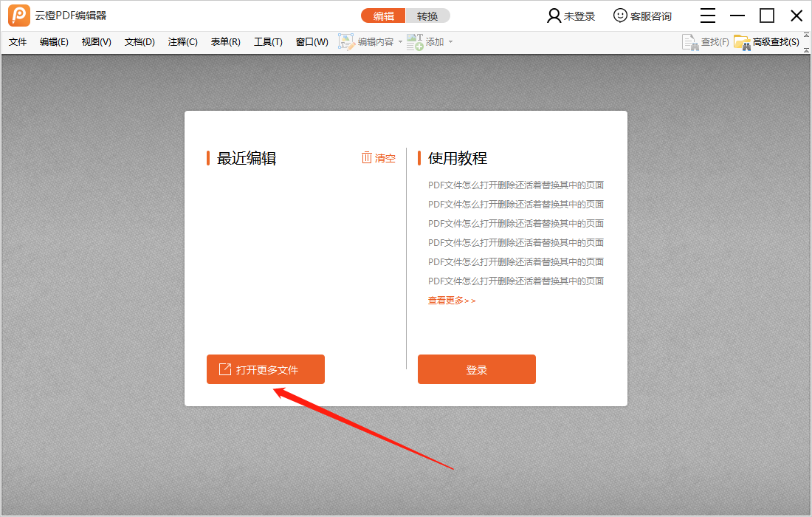812x517 pixels.
Task: Open the 编辑(E) menu
Action: tap(54, 42)
